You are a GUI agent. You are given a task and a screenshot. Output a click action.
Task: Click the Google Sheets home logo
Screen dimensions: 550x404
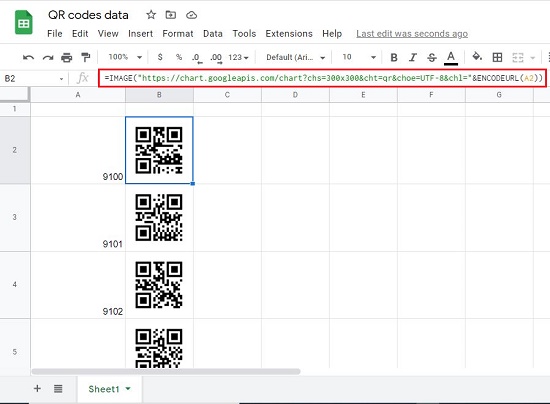[x=24, y=23]
